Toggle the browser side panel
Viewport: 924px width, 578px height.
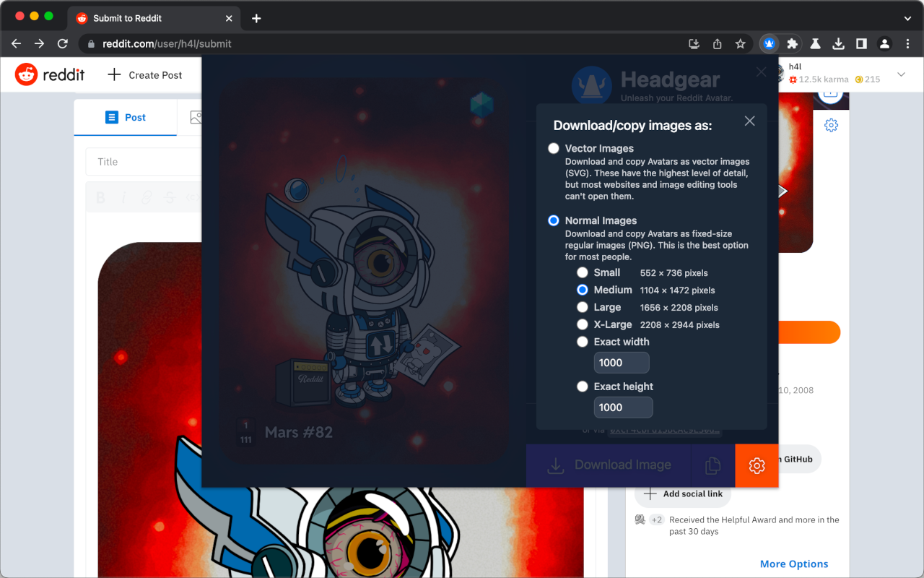click(861, 43)
